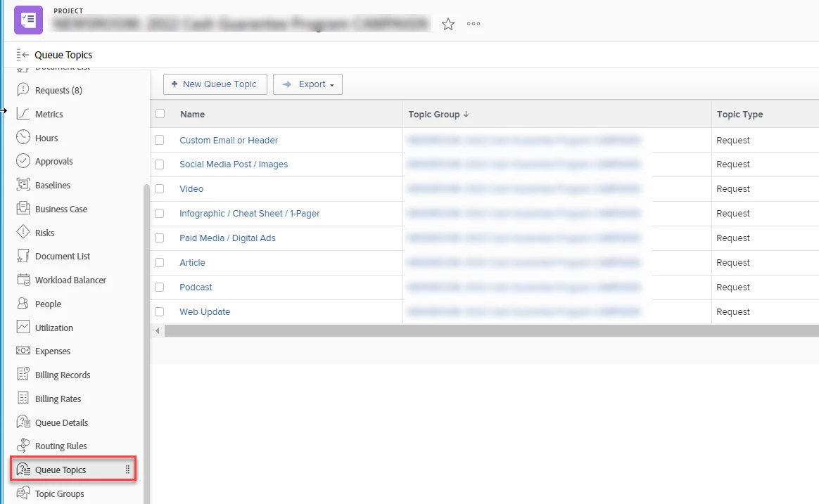The width and height of the screenshot is (819, 504).
Task: Click the Queue Topics sidebar icon
Action: coord(23,469)
